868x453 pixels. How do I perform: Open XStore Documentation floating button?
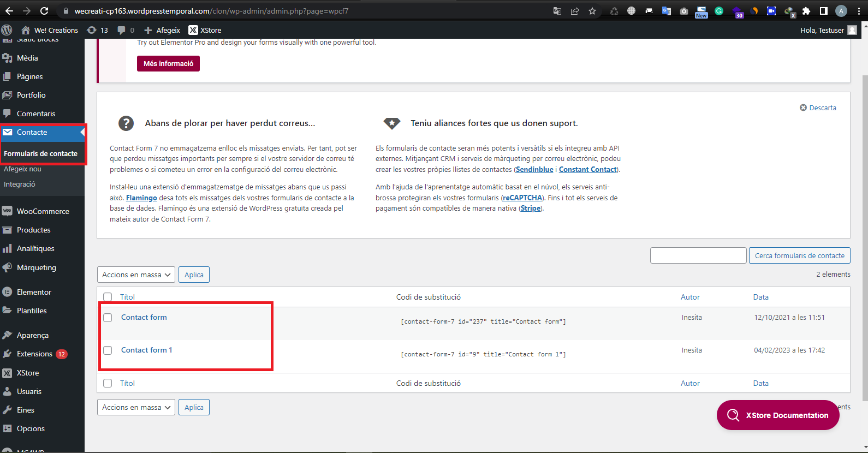[778, 415]
